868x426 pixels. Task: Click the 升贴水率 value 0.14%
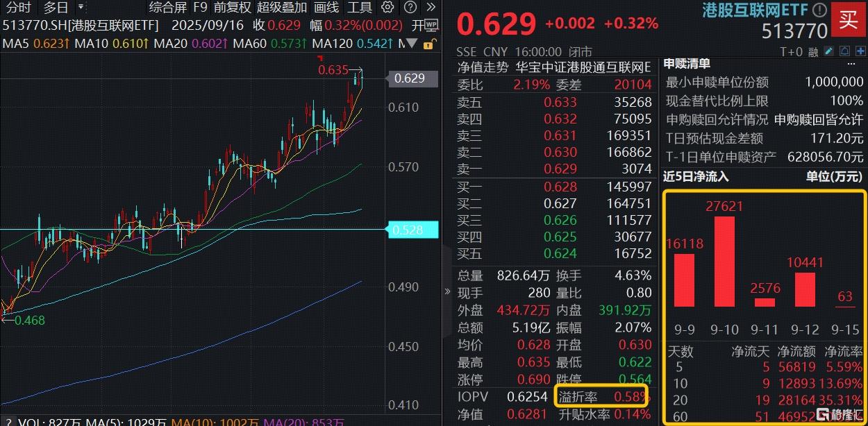[633, 414]
